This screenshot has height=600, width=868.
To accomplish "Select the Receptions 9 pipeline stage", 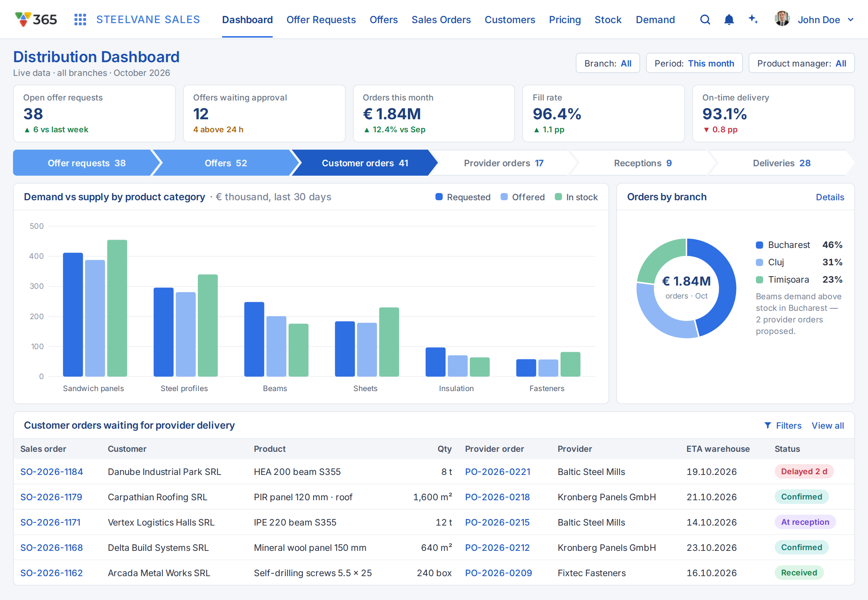I will pyautogui.click(x=643, y=163).
